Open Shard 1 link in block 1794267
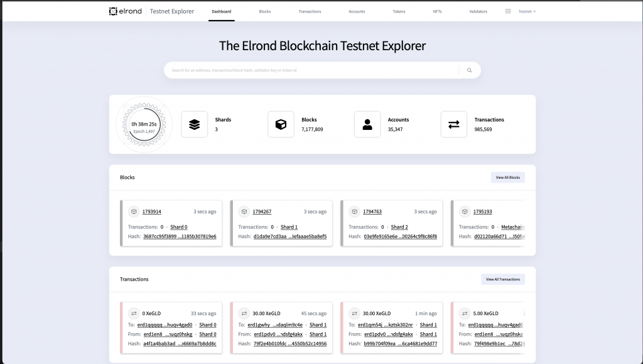 (x=289, y=227)
